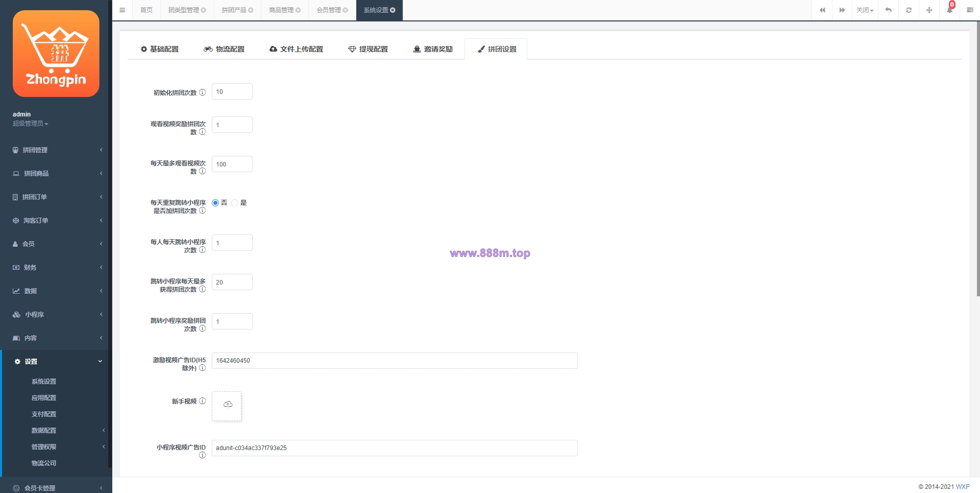Click the back arrow undo icon
The width and height of the screenshot is (980, 493).
point(888,10)
